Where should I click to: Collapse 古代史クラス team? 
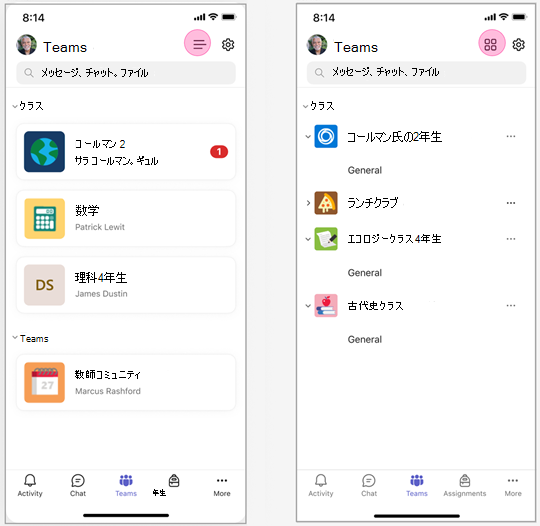click(308, 306)
